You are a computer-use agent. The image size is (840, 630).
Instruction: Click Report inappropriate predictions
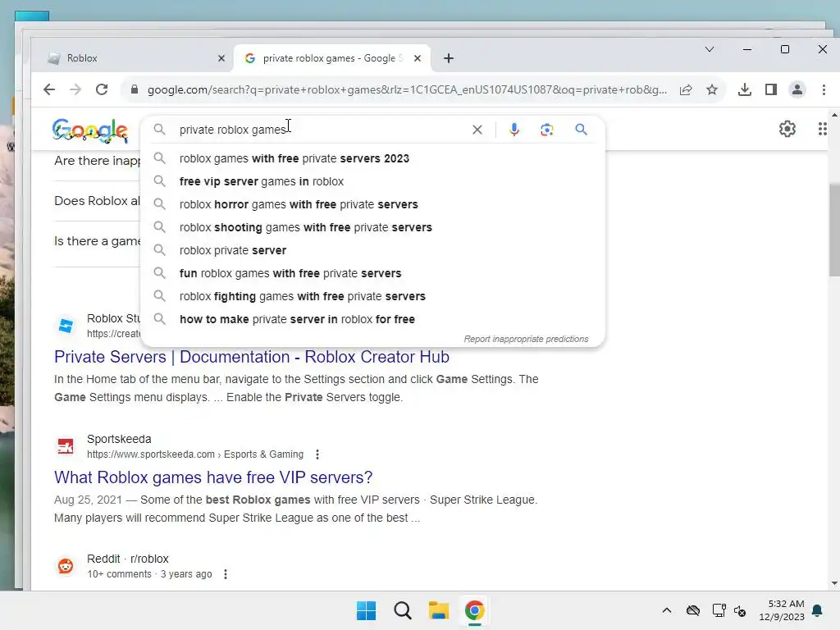[x=526, y=339]
